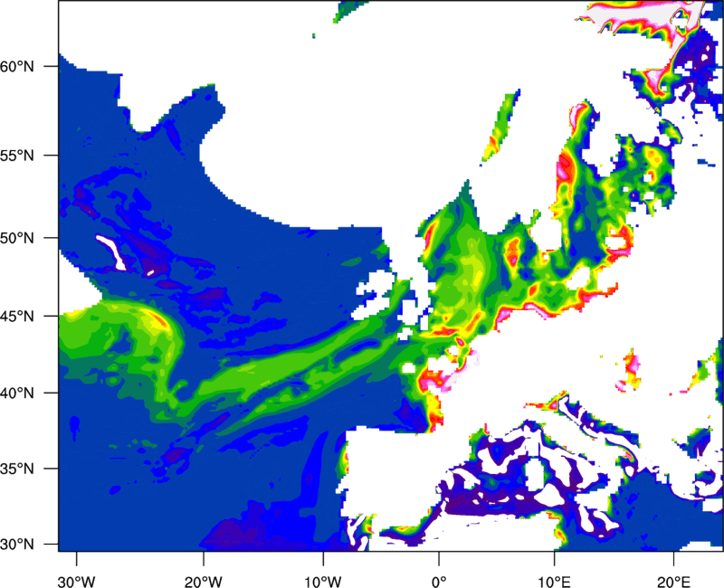Click the 35°N latitude label

pyautogui.click(x=17, y=469)
